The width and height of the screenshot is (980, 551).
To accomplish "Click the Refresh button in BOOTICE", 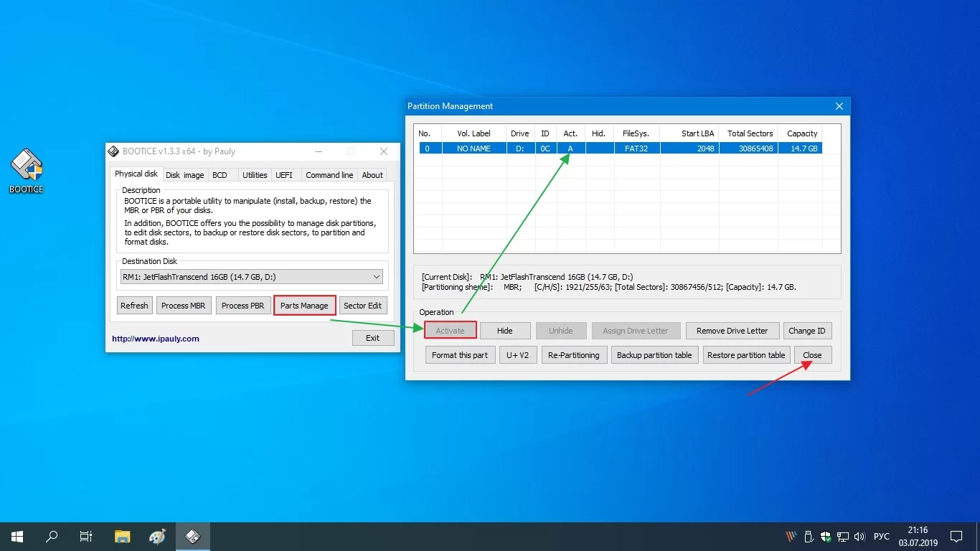I will 134,306.
